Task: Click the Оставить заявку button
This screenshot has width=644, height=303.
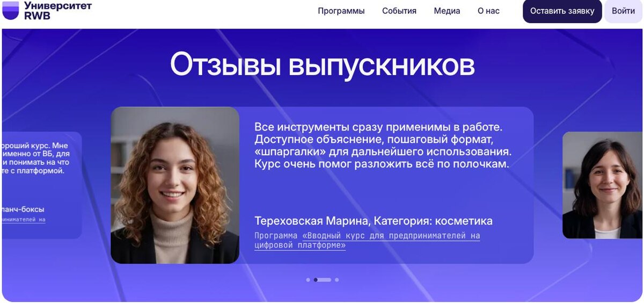Action: click(x=562, y=11)
